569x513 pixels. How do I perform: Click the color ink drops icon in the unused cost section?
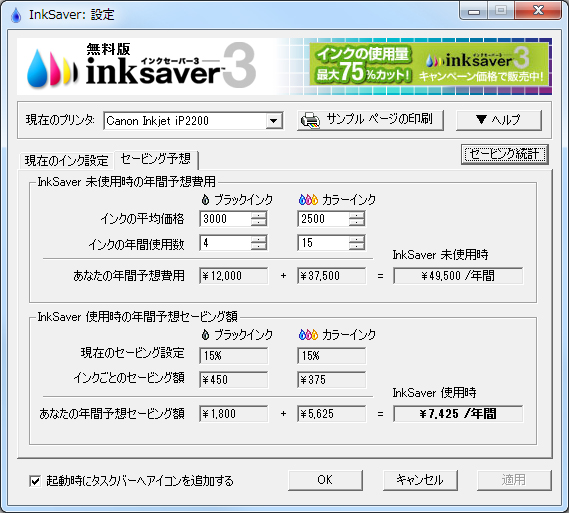point(308,199)
